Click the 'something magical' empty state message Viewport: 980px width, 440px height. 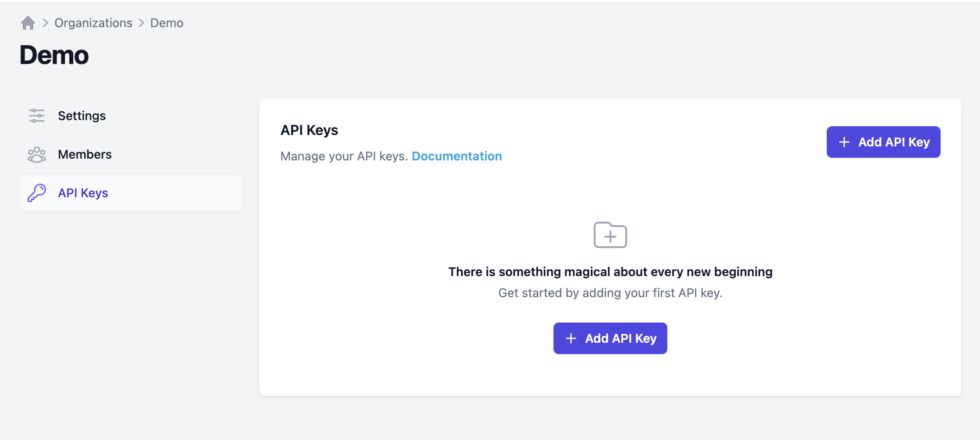pos(610,272)
